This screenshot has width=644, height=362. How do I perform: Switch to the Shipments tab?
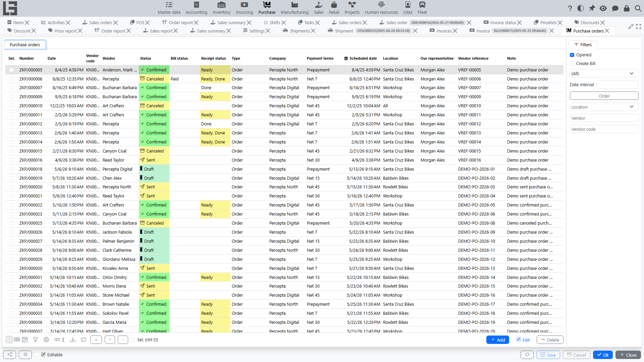(300, 31)
